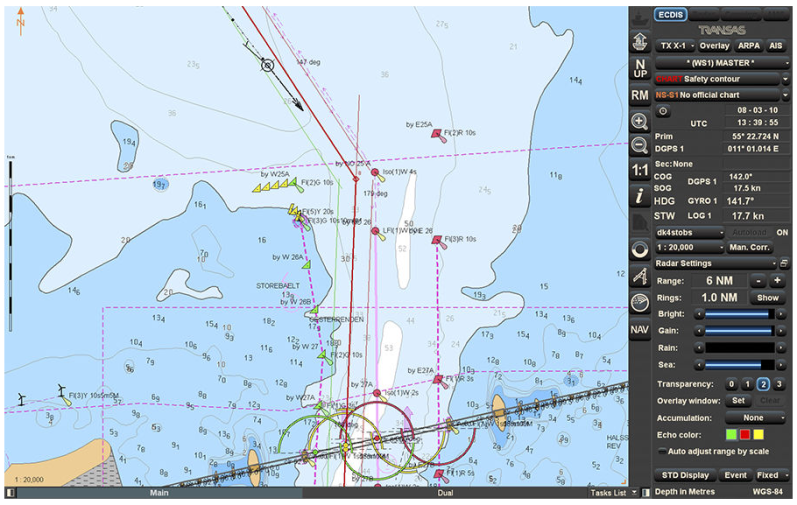This screenshot has width=797, height=505.
Task: Switch to the Main tab
Action: [x=159, y=492]
